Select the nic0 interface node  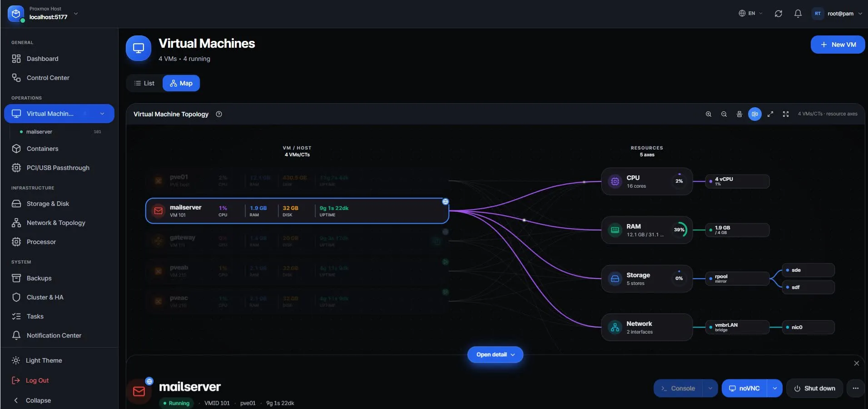(808, 327)
